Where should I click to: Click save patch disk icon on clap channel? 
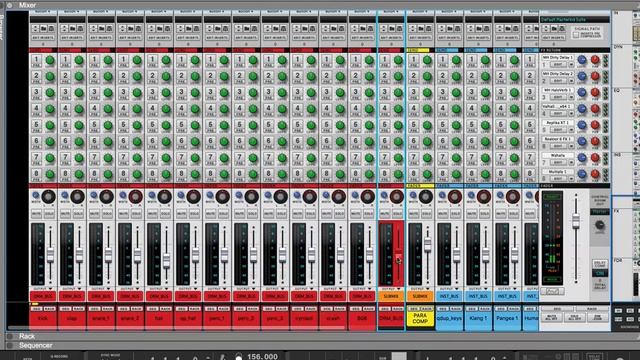tap(80, 29)
